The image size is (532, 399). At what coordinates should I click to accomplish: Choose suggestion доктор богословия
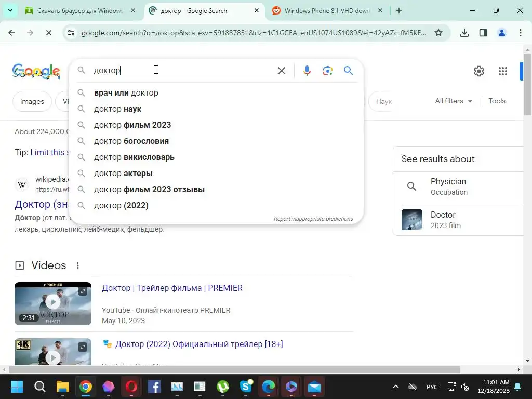point(216,141)
